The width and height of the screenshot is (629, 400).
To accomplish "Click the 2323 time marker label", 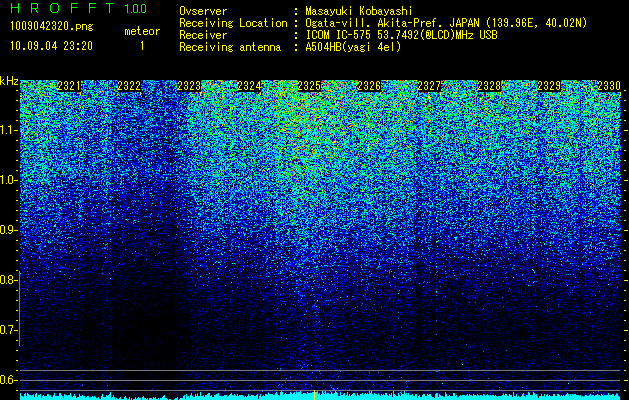I will point(189,86).
